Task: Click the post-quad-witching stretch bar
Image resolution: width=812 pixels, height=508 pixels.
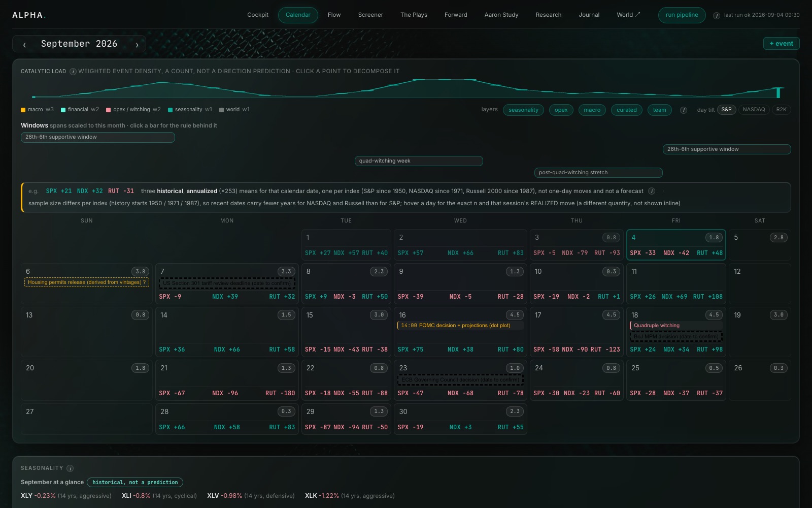Action: 598,173
